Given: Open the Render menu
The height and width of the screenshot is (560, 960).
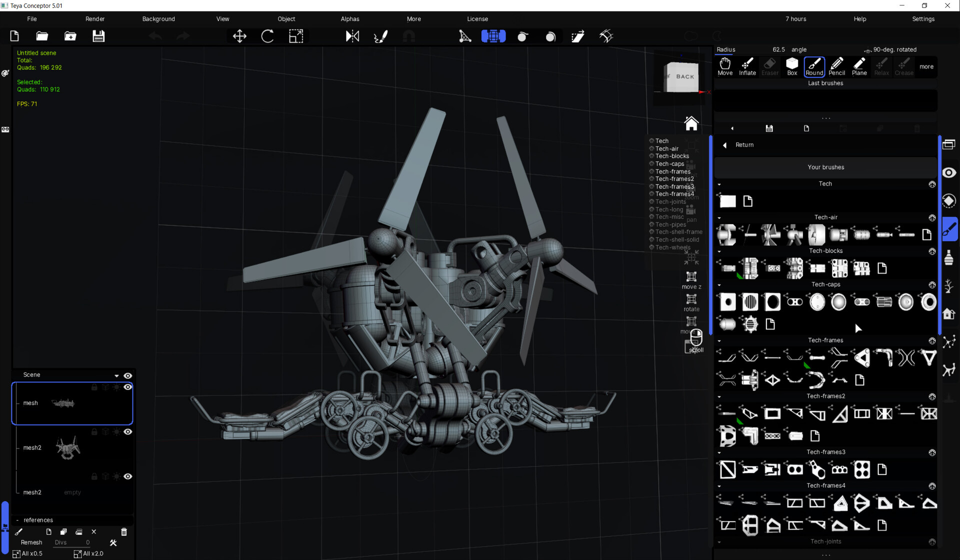Looking at the screenshot, I should [x=95, y=19].
